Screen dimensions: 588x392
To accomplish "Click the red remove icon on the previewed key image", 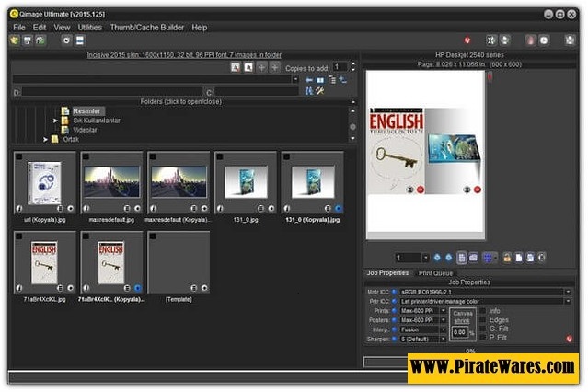I will click(420, 190).
